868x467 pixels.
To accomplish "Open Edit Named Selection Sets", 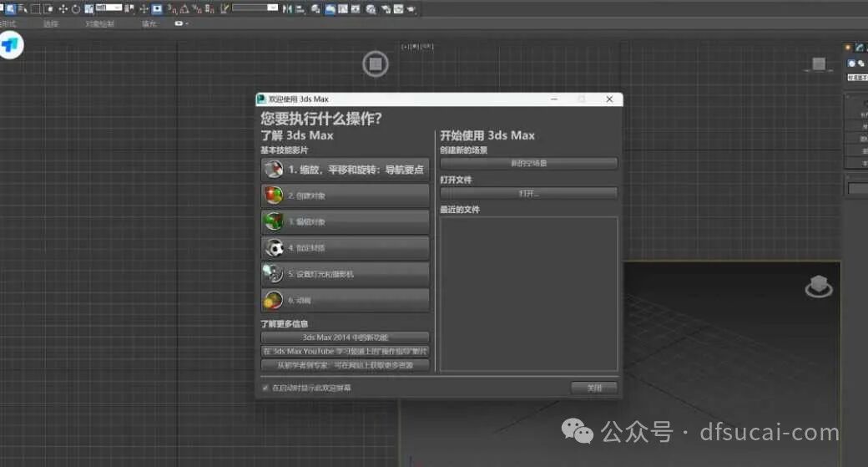I will click(x=225, y=9).
